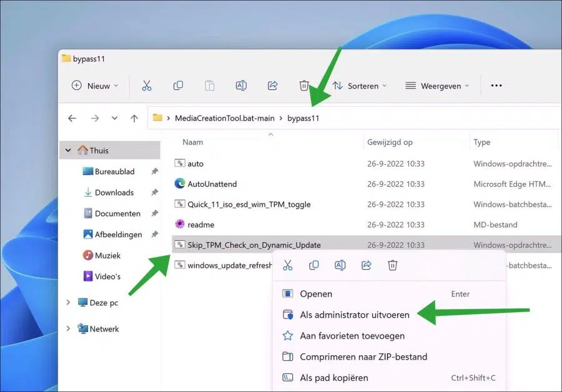Open the three-dots more options menu
Screen dimensions: 562x392
coord(496,86)
